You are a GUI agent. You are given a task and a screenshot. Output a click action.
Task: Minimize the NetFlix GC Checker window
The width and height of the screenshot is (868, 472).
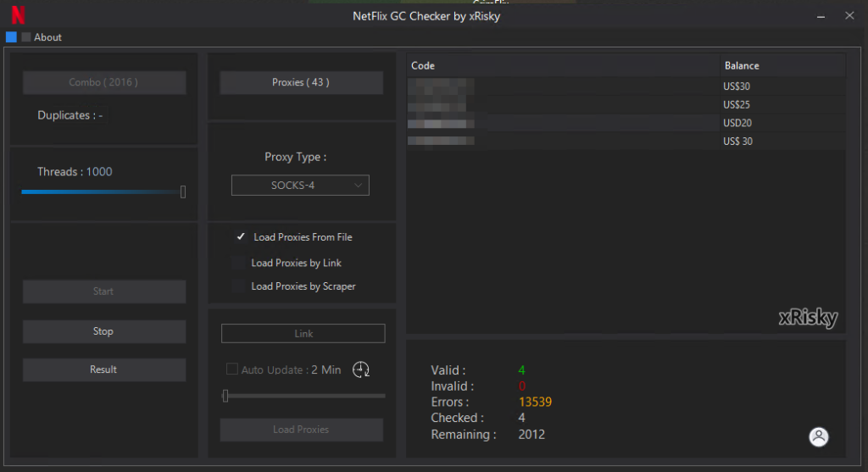click(821, 16)
